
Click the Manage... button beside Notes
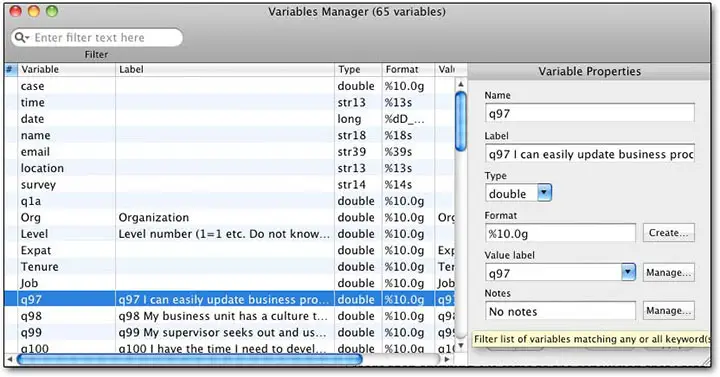click(x=669, y=311)
